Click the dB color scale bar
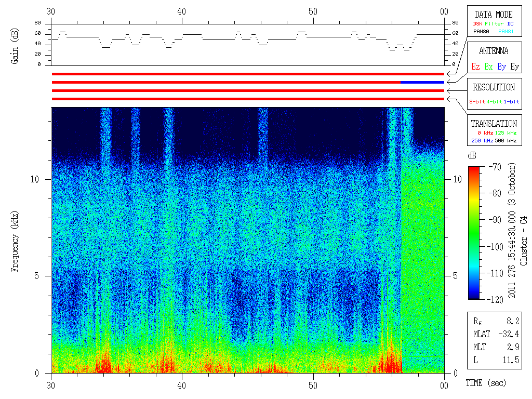 click(x=474, y=233)
